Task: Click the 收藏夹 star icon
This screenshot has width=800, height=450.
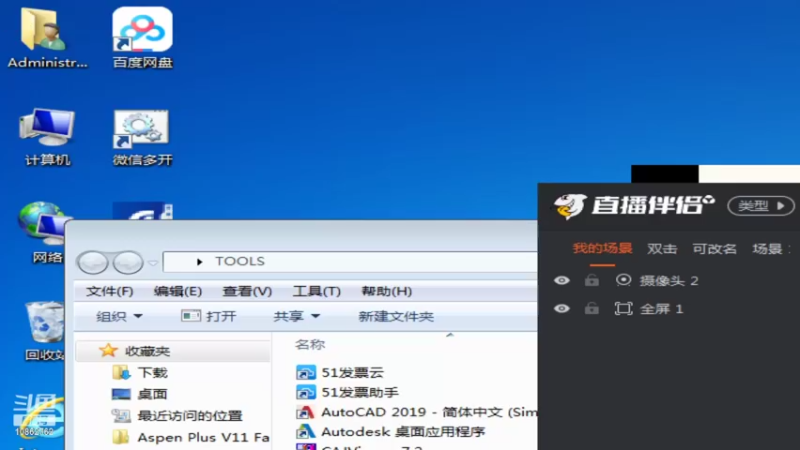Action: point(108,351)
